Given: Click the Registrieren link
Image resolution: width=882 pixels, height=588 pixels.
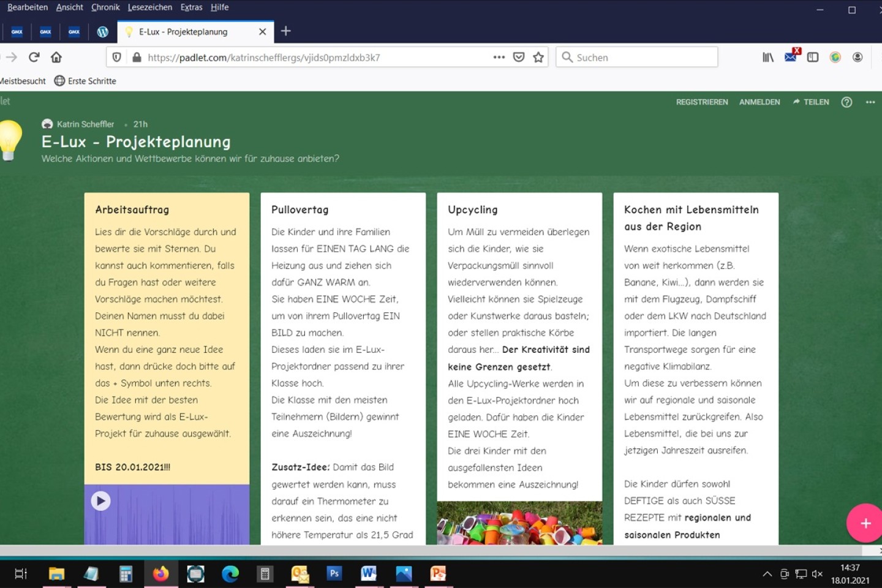Looking at the screenshot, I should pos(702,102).
